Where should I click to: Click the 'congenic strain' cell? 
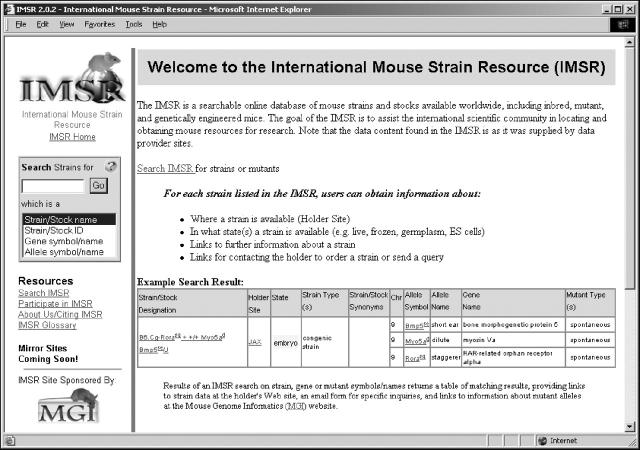(x=325, y=342)
